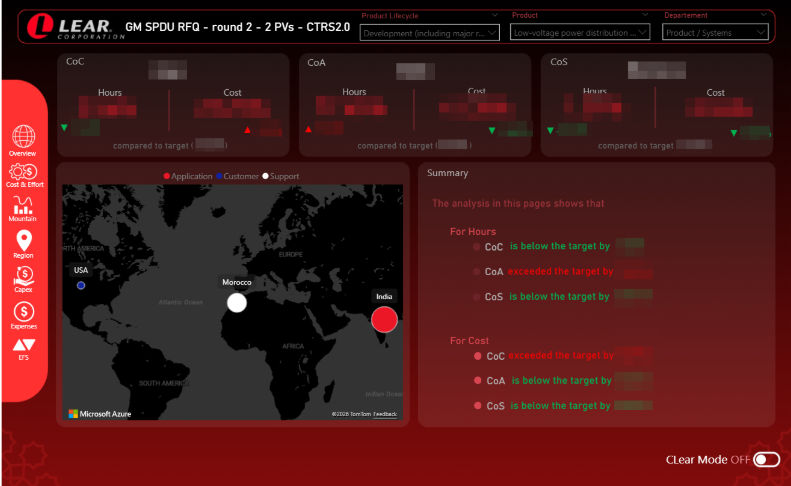Click the India map label
This screenshot has width=791, height=486.
(x=384, y=296)
